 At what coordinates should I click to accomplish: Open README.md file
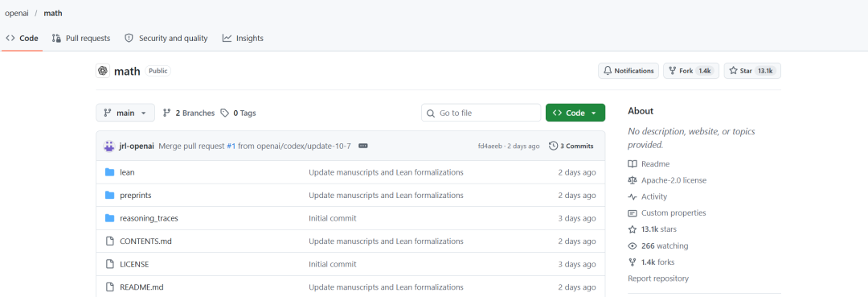click(x=141, y=287)
